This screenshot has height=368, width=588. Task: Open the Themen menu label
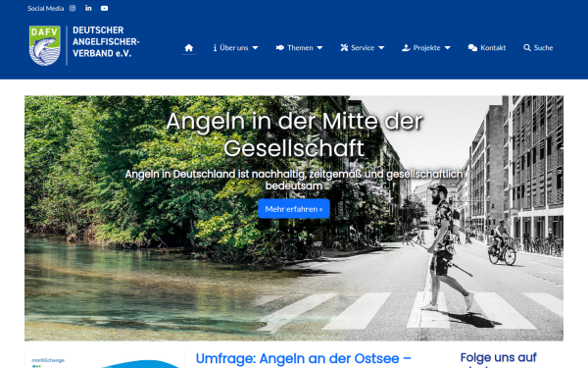300,48
